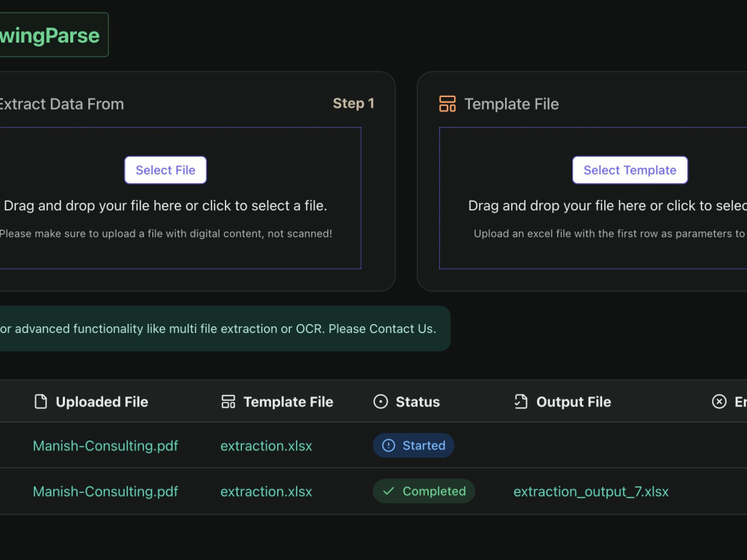The image size is (747, 560).
Task: Download extraction_output_7.xlsx output file
Action: [x=591, y=491]
